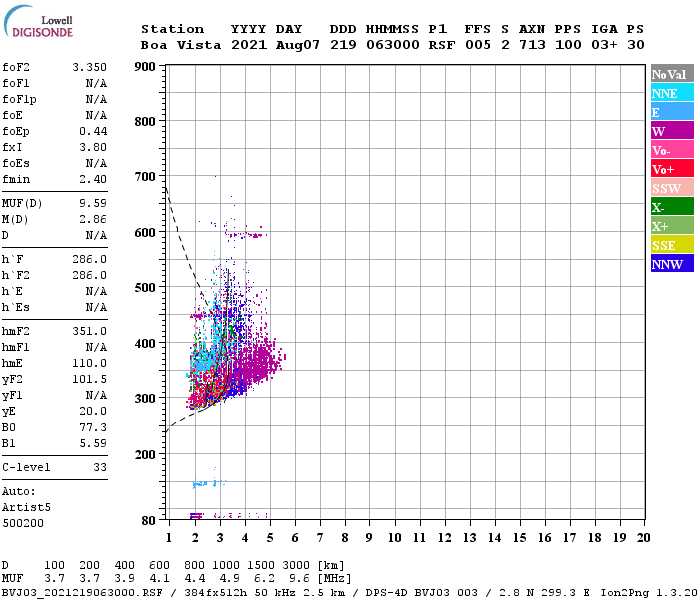Image resolution: width=700 pixels, height=600 pixels.
Task: Click the purple W echo cluster on the ionogram
Action: 259,362
